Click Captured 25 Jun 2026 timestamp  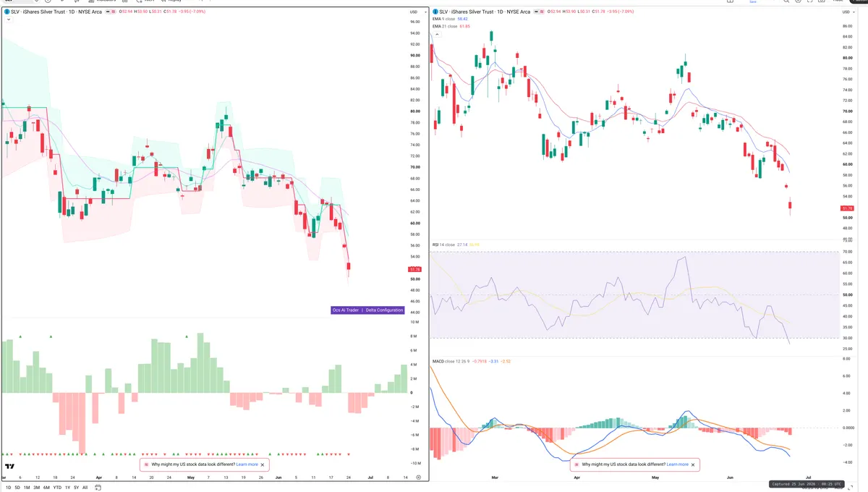pyautogui.click(x=807, y=483)
